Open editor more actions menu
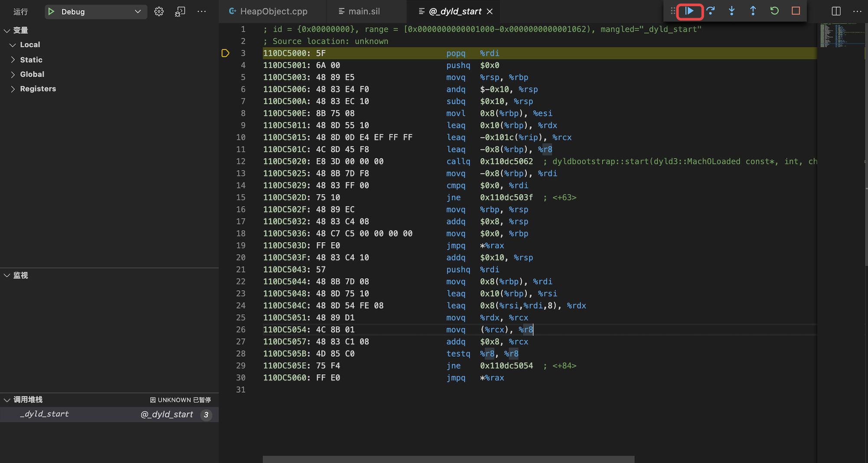868x463 pixels. pos(857,11)
